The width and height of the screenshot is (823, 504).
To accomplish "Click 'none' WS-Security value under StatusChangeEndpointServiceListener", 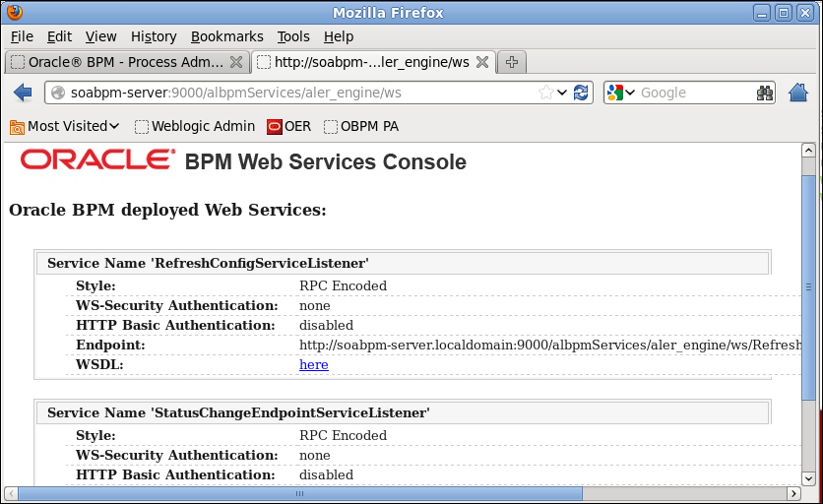I will tap(314, 455).
